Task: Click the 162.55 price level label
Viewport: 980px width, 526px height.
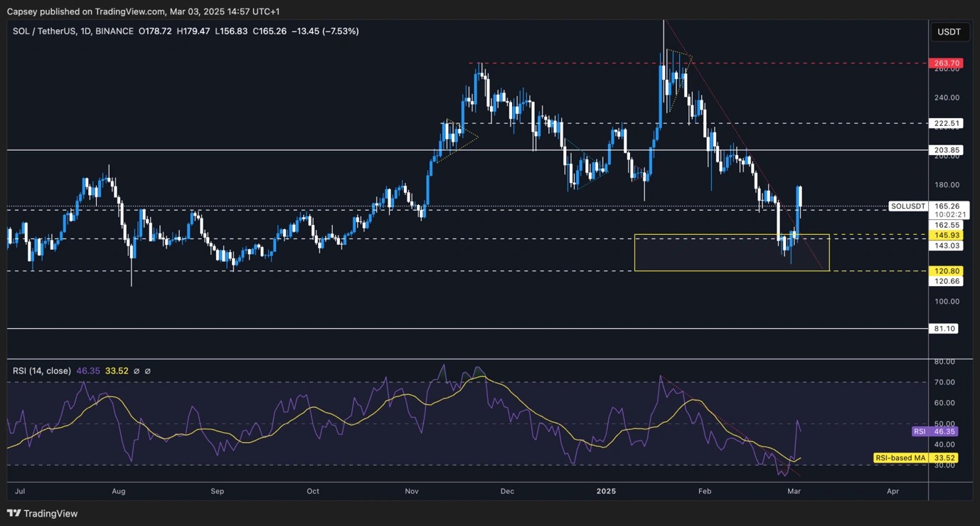Action: 946,224
